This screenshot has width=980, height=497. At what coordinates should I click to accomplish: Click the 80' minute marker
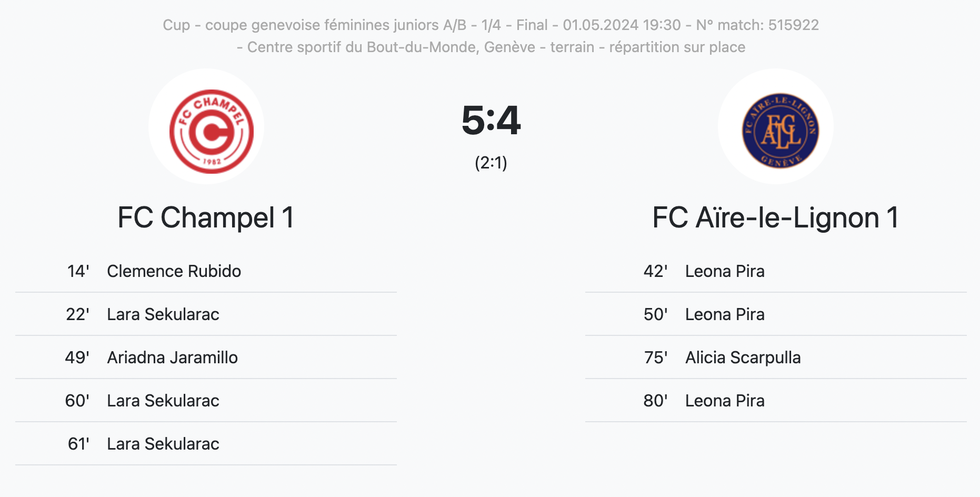click(655, 401)
